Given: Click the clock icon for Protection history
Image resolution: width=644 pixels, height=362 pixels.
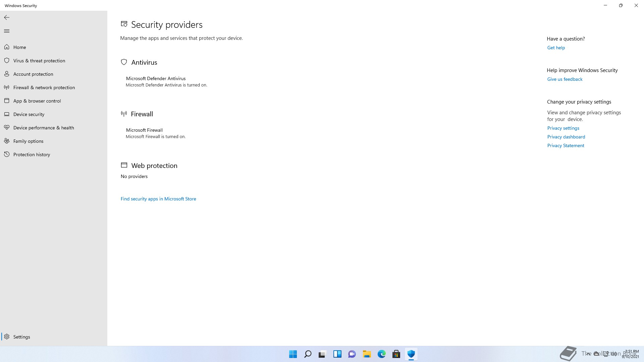Looking at the screenshot, I should pyautogui.click(x=7, y=154).
